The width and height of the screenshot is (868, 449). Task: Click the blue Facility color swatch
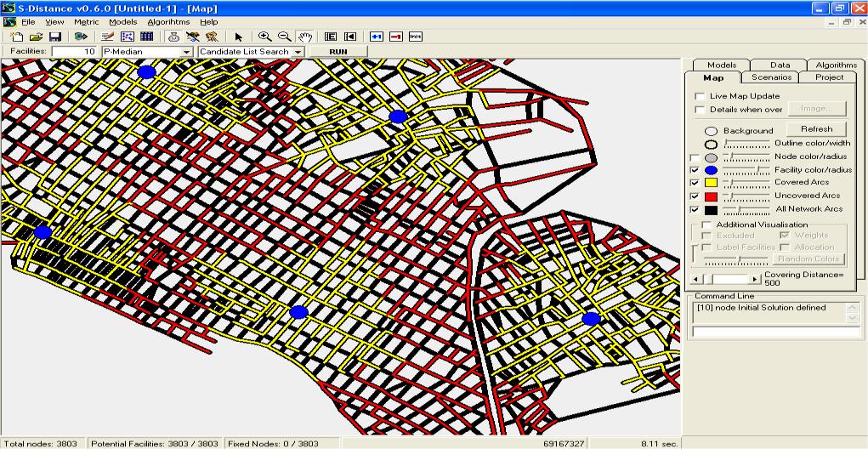[712, 170]
